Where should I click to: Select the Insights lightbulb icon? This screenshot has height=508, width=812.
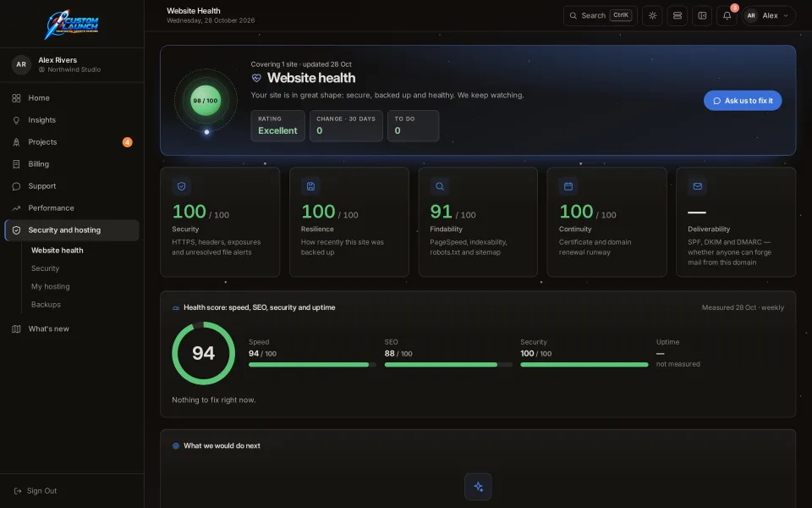point(16,120)
